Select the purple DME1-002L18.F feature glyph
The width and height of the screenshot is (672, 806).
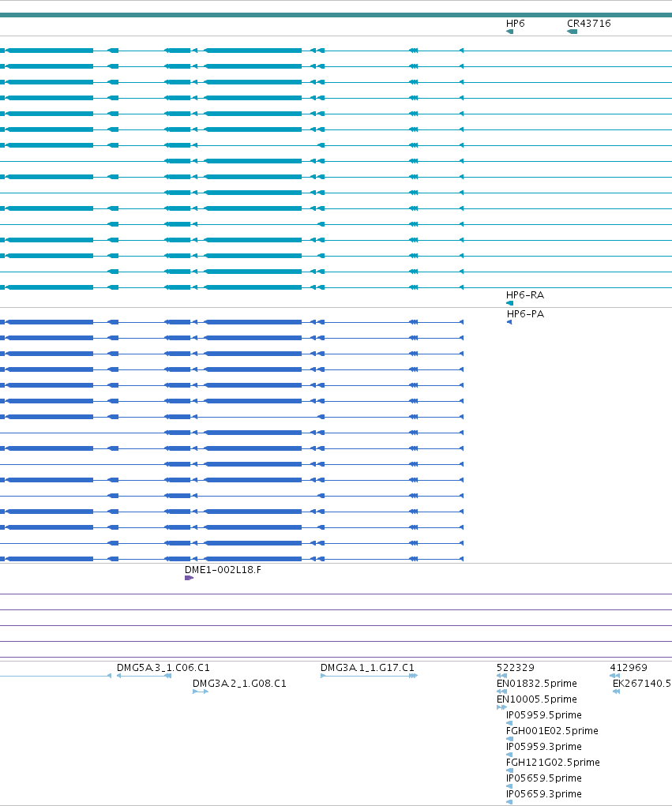coord(189,578)
